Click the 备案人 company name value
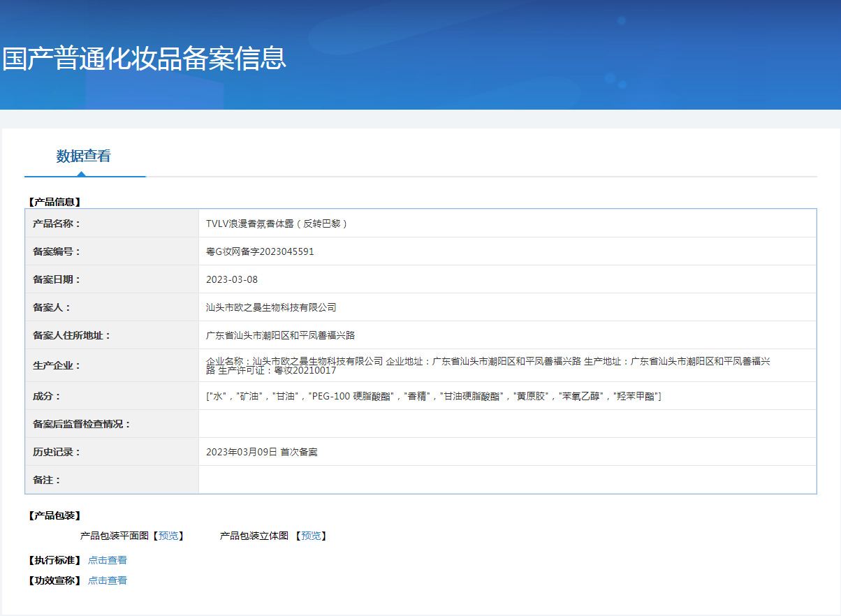This screenshot has height=616, width=841. pos(271,307)
